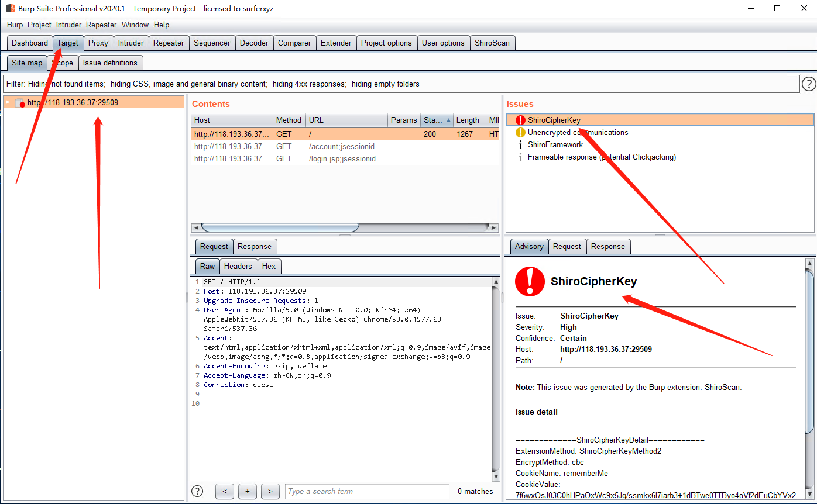This screenshot has width=817, height=504.
Task: Click the request editor vertical scrollbar
Action: tap(496, 378)
